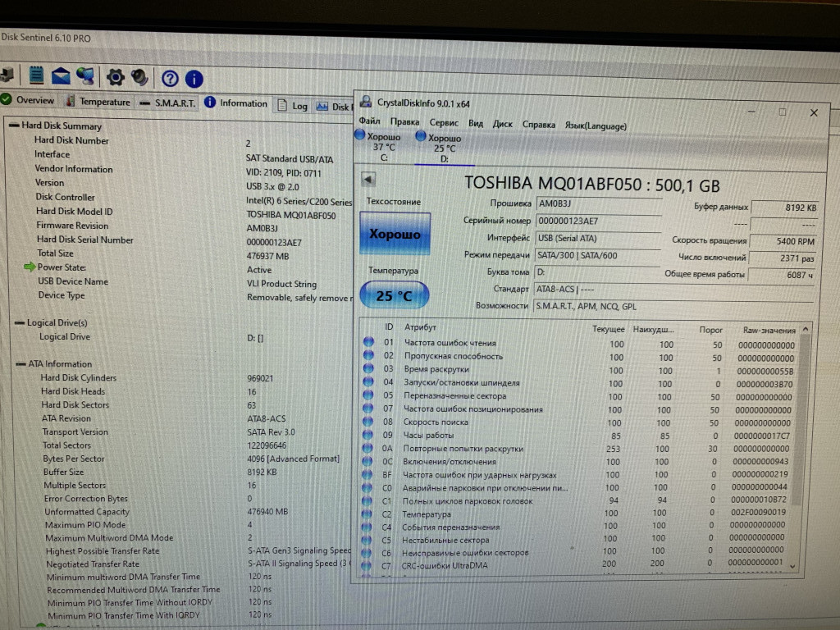
Task: Click the CrystalDiskInfo app icon in its title bar
Action: pyautogui.click(x=367, y=102)
